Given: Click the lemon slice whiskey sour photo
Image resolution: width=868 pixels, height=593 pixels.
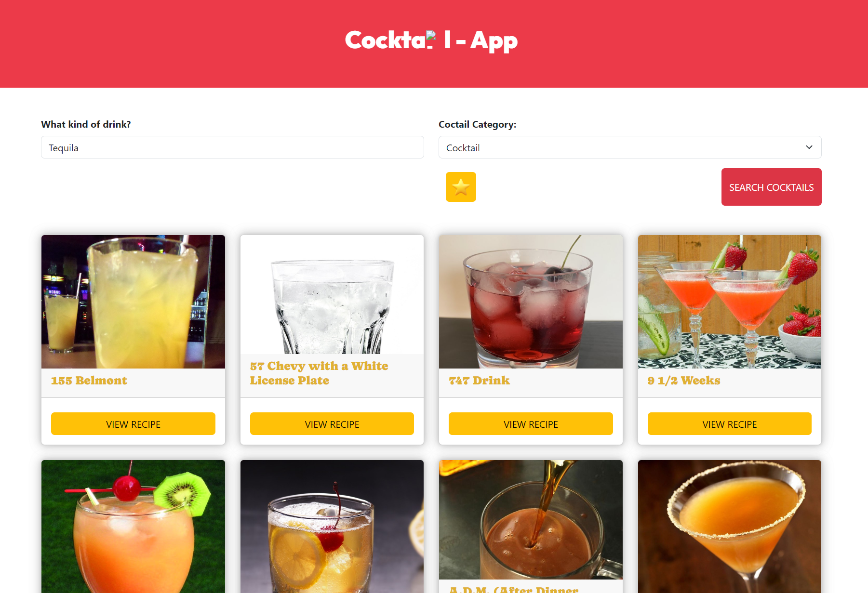Looking at the screenshot, I should [332, 527].
